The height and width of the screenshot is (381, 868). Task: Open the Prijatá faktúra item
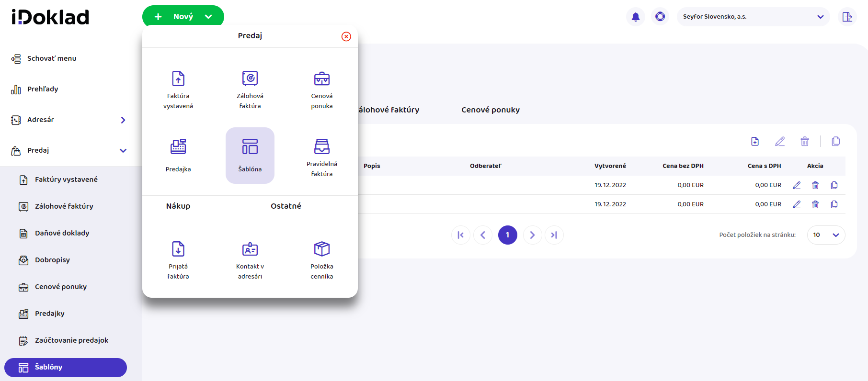178,260
